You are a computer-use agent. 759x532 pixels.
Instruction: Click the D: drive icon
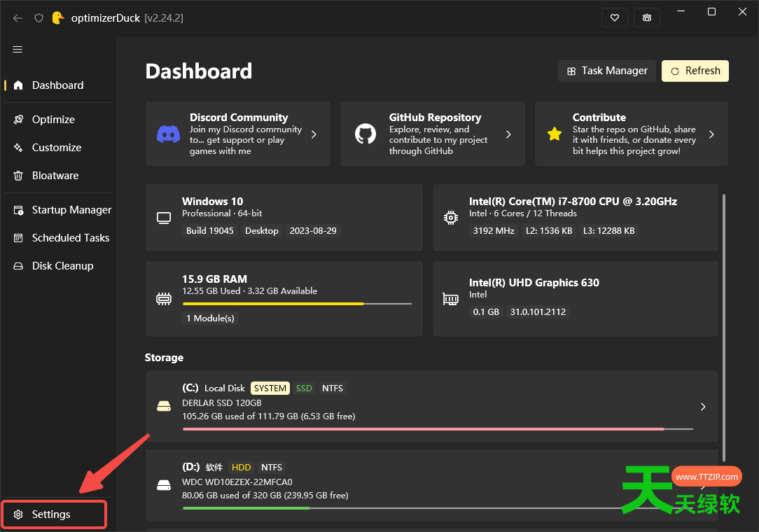click(164, 486)
